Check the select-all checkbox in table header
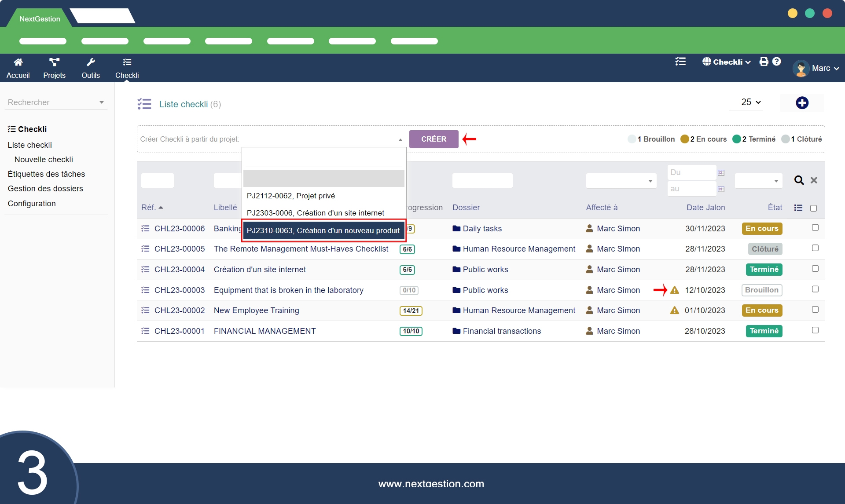Image resolution: width=845 pixels, height=504 pixels. pyautogui.click(x=813, y=208)
